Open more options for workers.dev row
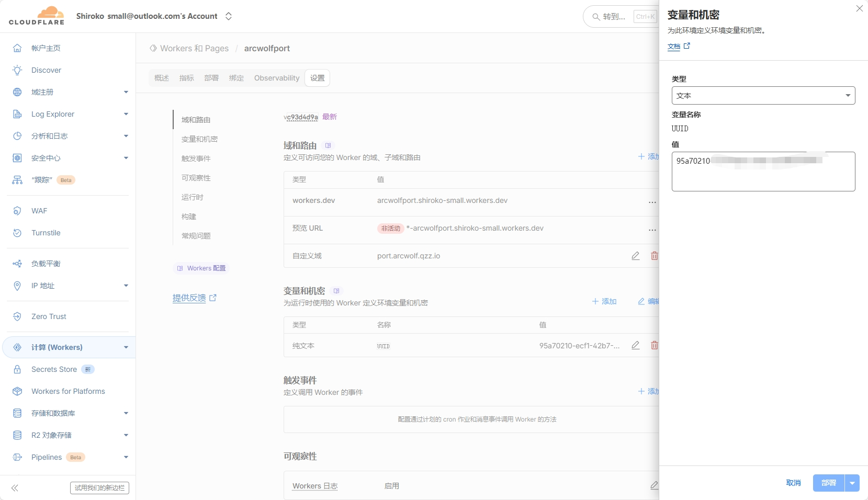Screen dimensions: 868x500 [652, 202]
